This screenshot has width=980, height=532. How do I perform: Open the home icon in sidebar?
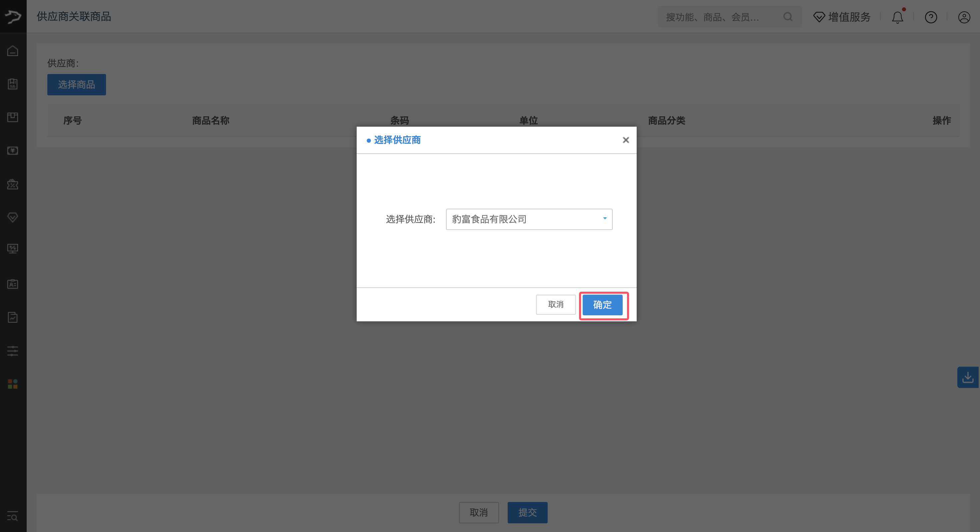[13, 51]
